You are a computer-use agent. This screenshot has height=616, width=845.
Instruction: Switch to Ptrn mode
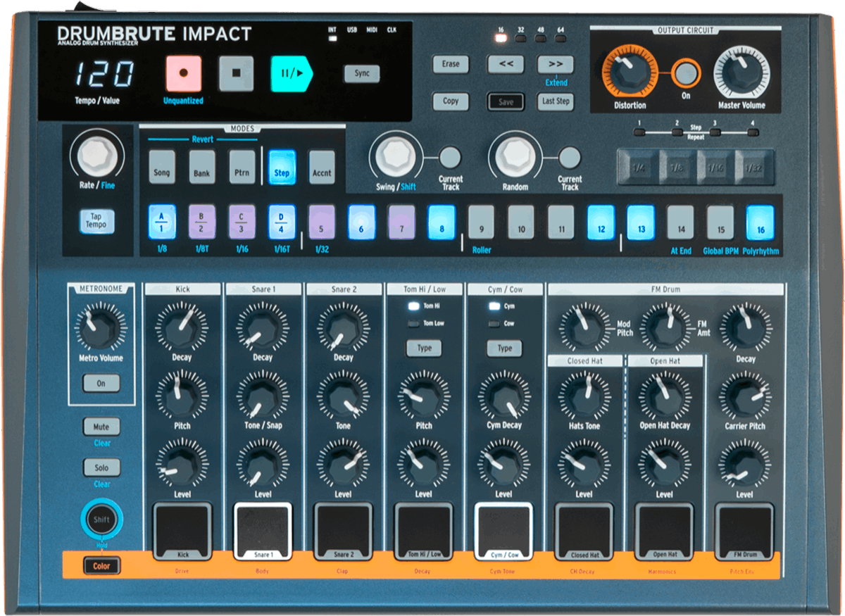point(242,168)
